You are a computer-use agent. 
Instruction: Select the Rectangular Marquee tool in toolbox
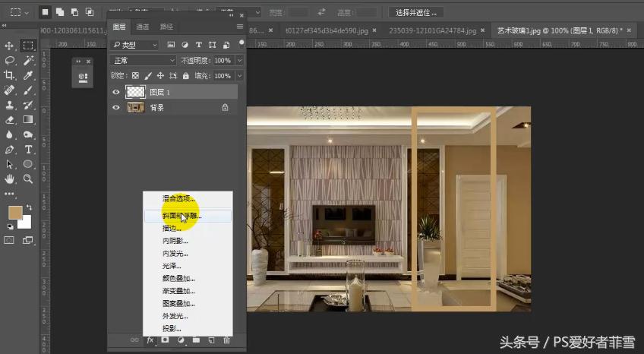point(28,46)
